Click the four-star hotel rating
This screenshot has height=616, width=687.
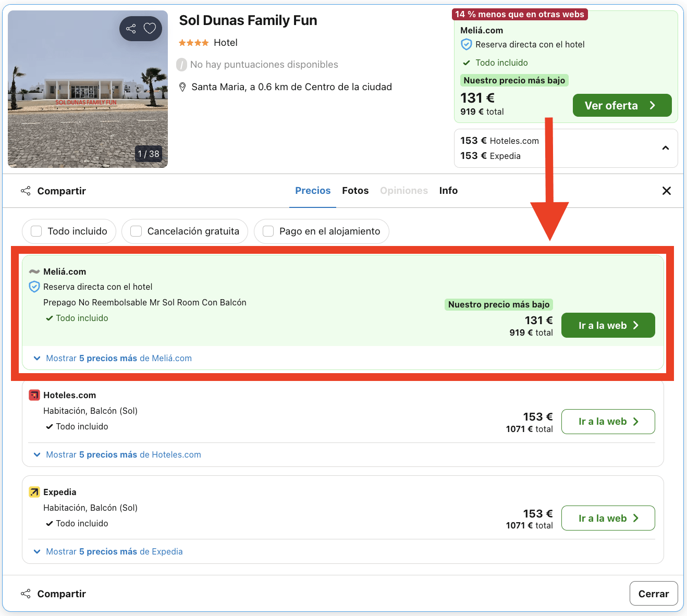point(194,43)
